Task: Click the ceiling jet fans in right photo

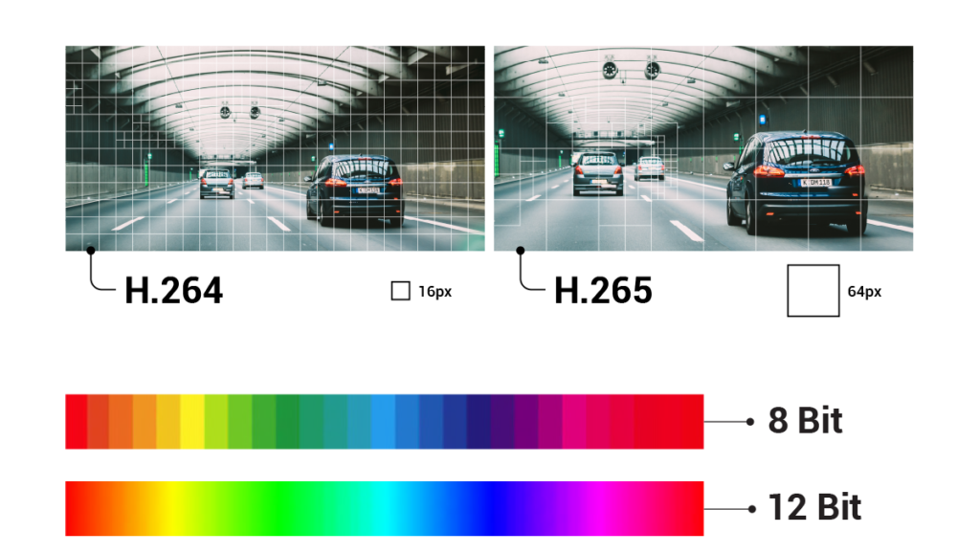Action: click(631, 70)
